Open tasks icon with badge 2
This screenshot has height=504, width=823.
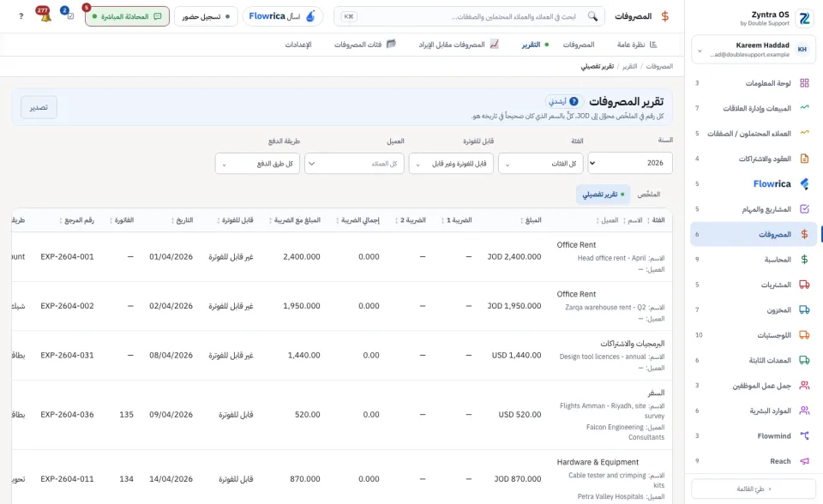click(69, 15)
